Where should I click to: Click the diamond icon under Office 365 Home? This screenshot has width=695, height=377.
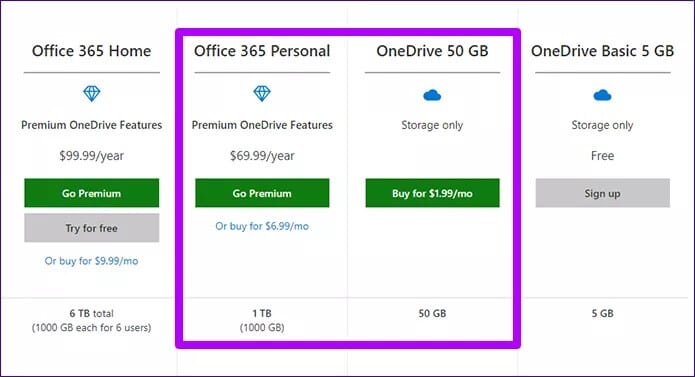click(92, 93)
